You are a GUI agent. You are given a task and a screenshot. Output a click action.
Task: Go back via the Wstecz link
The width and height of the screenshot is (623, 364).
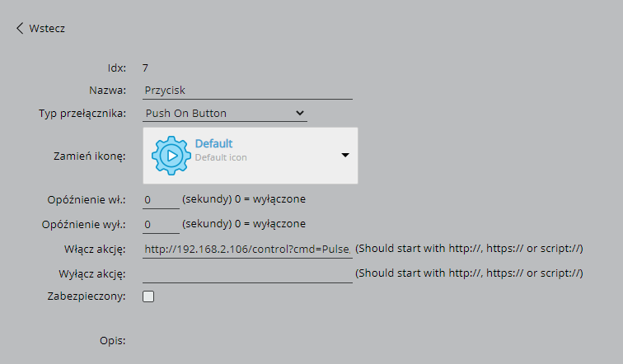46,28
